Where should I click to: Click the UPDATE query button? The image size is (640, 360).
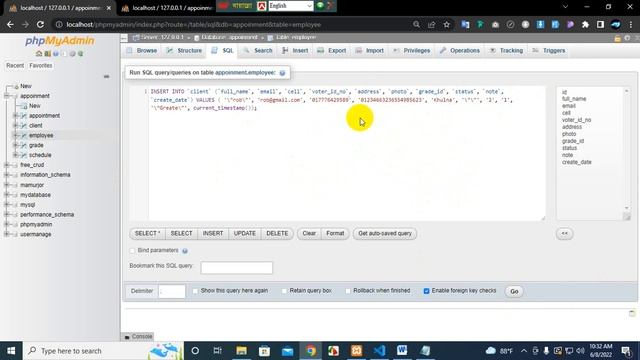click(244, 233)
